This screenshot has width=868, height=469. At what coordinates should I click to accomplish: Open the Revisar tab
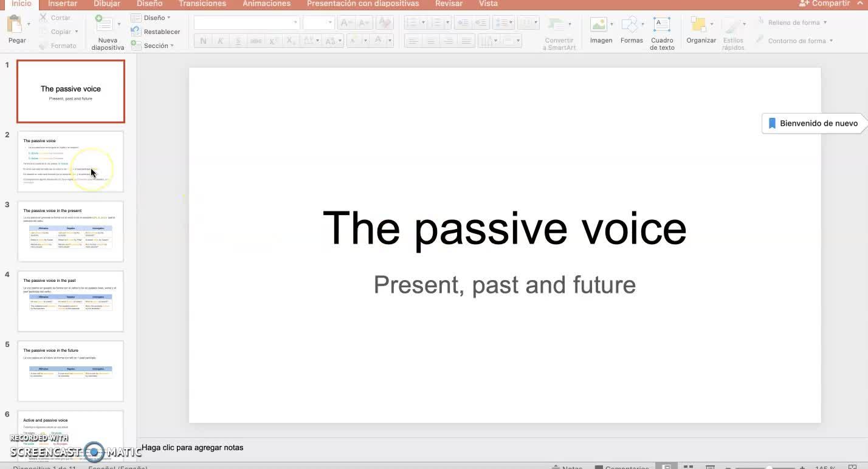pyautogui.click(x=449, y=4)
